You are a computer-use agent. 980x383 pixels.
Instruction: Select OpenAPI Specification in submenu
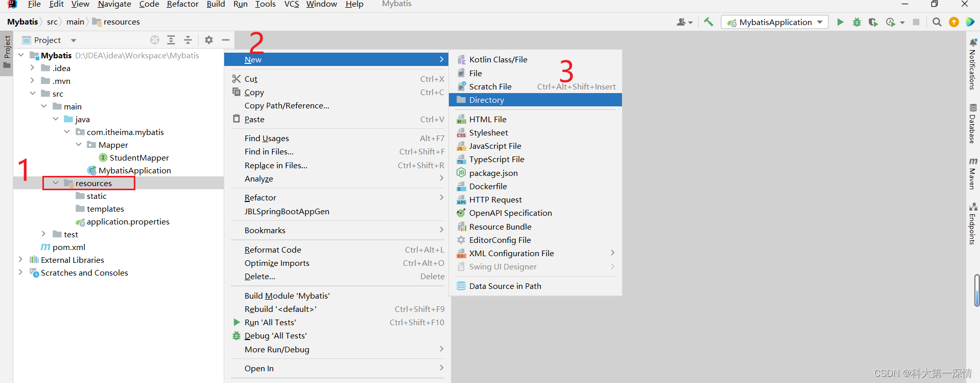click(535, 213)
